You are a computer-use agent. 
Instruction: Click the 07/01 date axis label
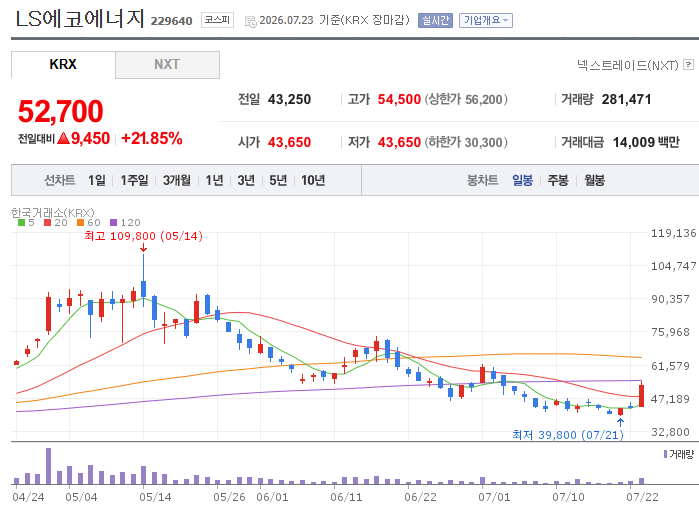[494, 497]
